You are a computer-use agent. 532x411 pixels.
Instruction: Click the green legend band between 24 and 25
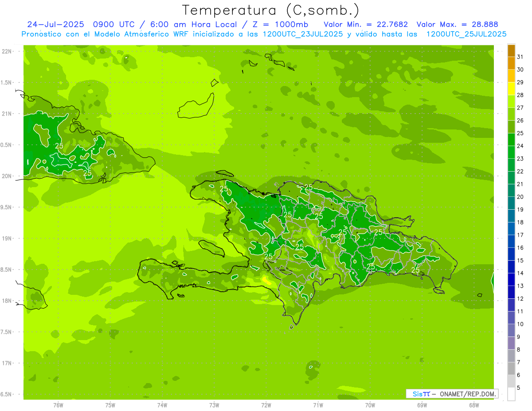511,139
